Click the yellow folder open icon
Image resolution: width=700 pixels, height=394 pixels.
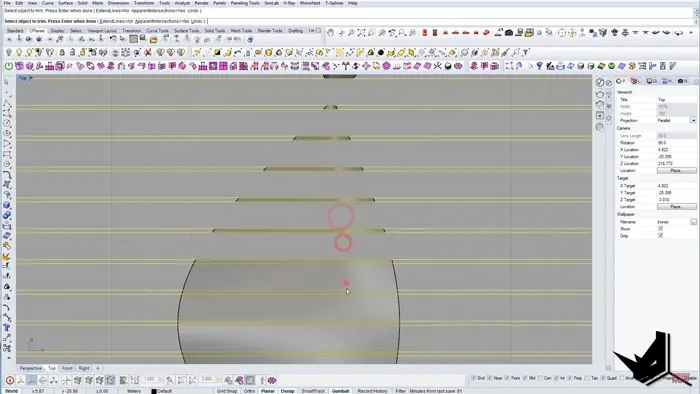(x=153, y=39)
